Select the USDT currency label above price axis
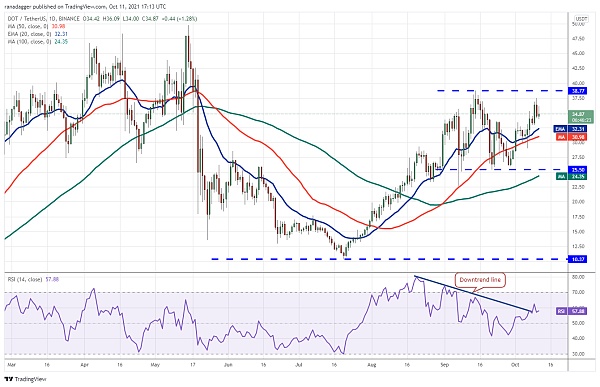 pyautogui.click(x=581, y=19)
